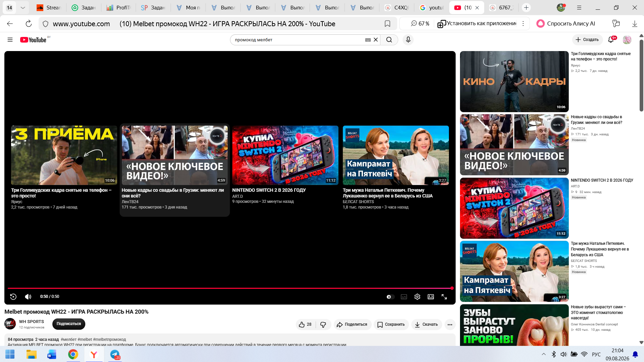Enter fullscreen mode in player

[x=444, y=297]
